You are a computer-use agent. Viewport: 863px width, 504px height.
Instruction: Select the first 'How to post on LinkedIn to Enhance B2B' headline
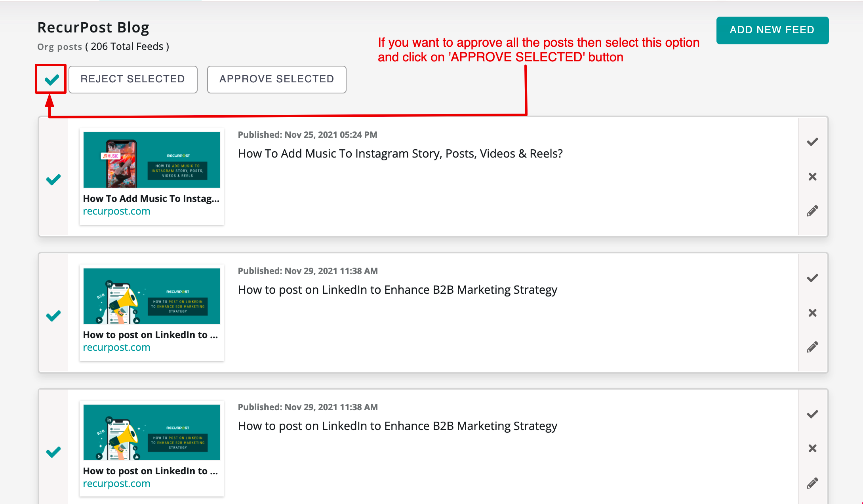pos(397,290)
